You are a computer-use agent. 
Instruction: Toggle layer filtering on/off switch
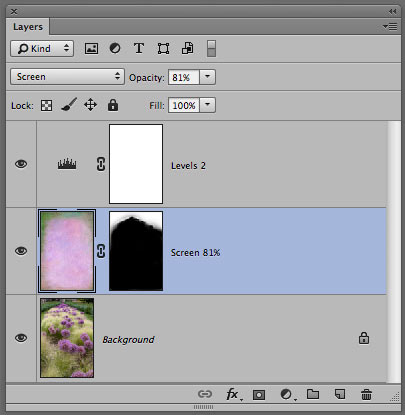[211, 49]
